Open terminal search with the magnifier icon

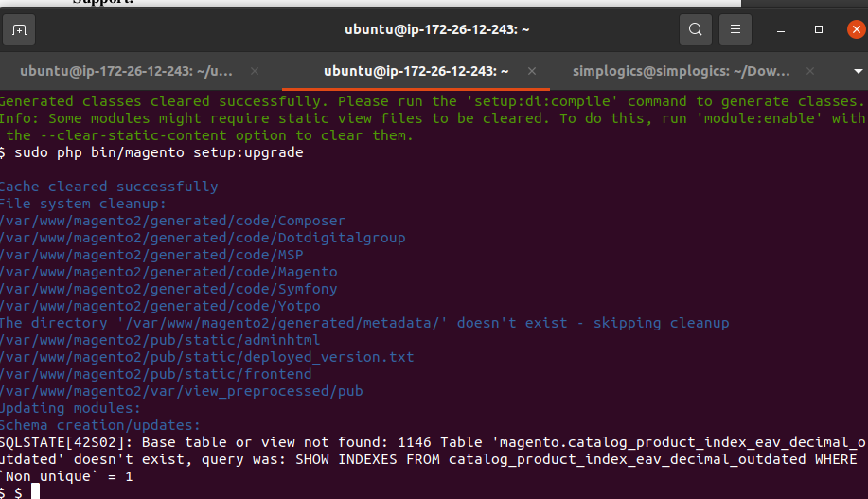click(695, 30)
